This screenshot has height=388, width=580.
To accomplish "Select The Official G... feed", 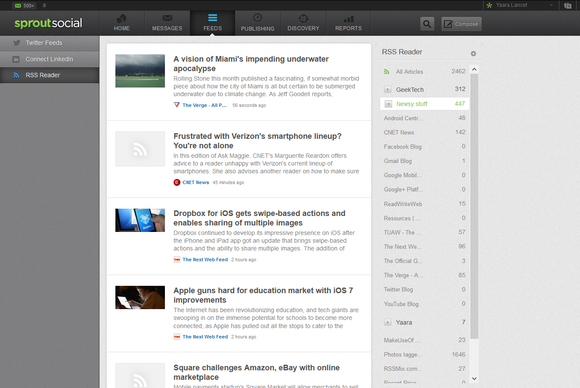I will click(x=425, y=261).
